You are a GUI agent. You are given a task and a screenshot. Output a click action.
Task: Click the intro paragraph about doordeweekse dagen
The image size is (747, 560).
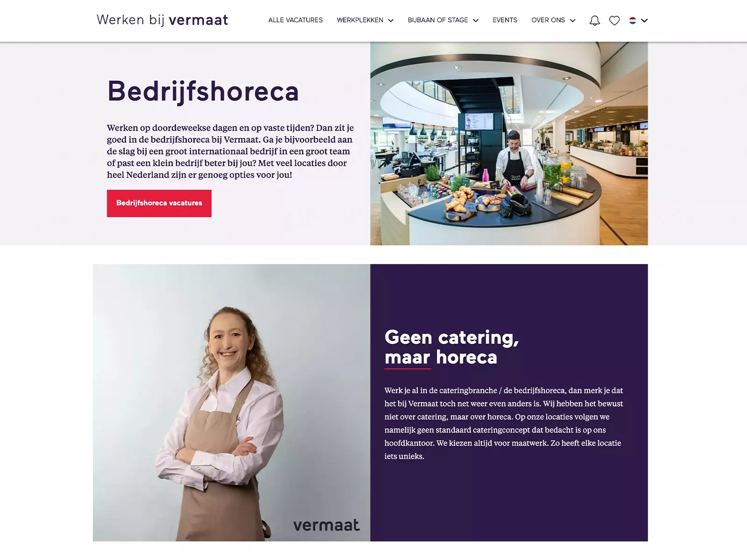230,151
